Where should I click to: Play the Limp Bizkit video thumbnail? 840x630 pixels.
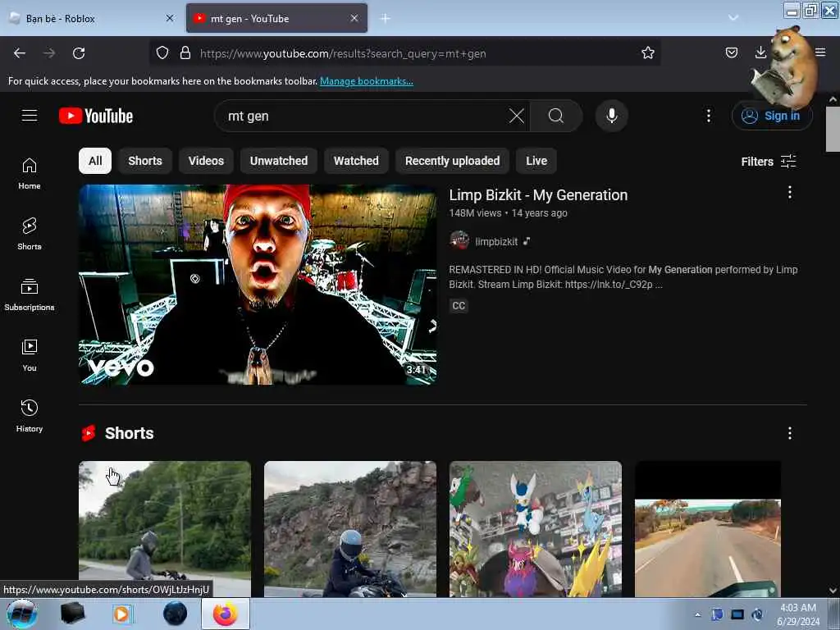258,285
